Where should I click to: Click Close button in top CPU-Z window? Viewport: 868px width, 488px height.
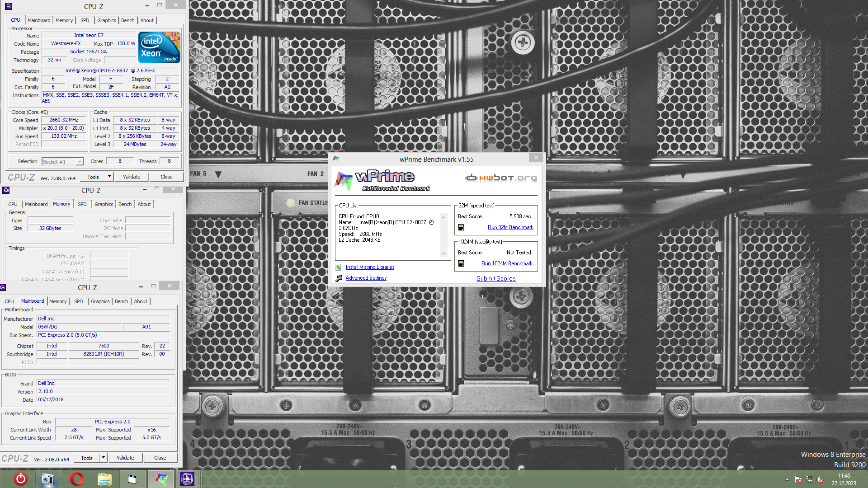pyautogui.click(x=166, y=177)
